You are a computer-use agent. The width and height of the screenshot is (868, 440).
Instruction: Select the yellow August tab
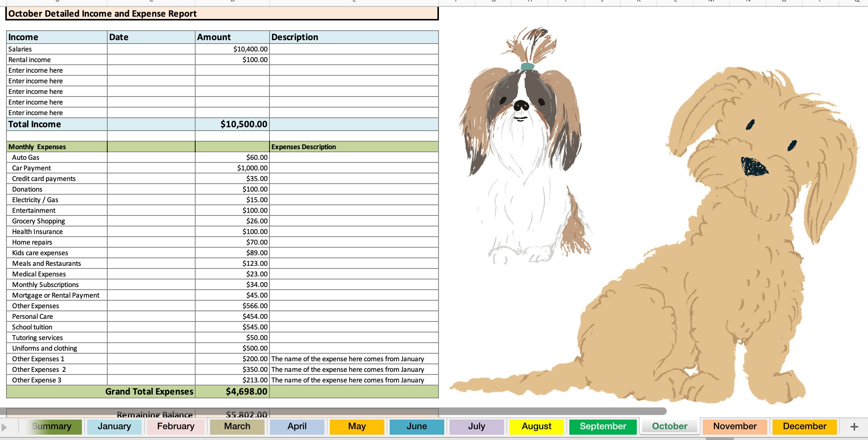536,426
